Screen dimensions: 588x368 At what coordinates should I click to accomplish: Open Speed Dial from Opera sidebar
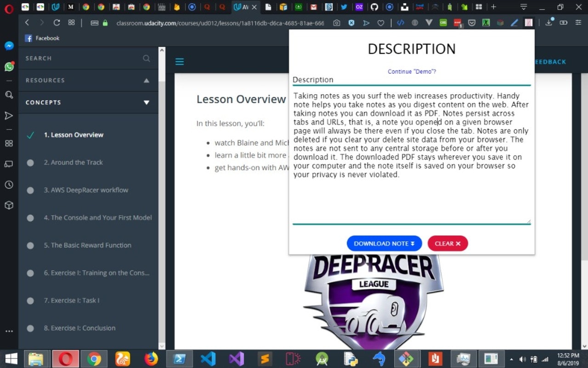[9, 143]
